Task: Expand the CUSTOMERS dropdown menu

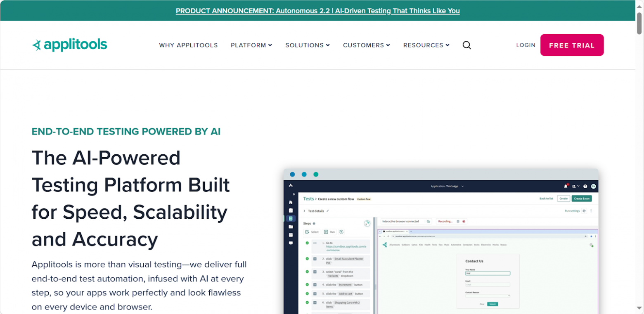Action: 367,45
